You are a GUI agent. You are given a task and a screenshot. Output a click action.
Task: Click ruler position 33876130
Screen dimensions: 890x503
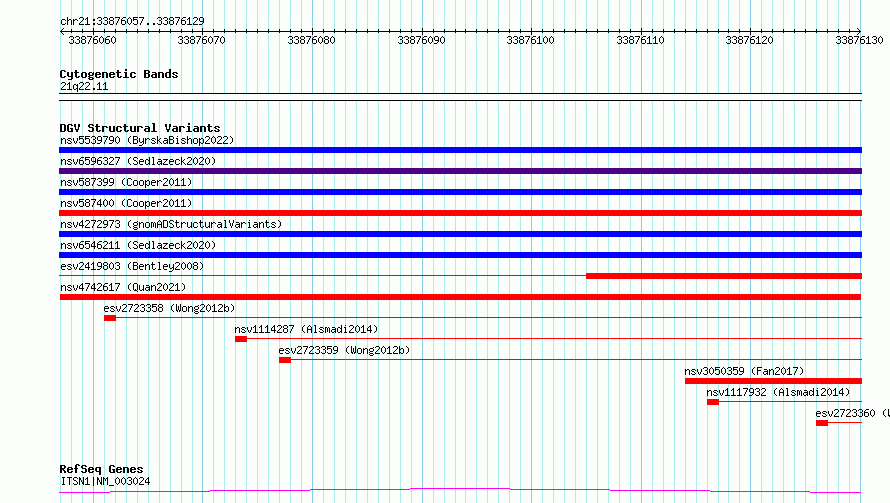(x=859, y=40)
